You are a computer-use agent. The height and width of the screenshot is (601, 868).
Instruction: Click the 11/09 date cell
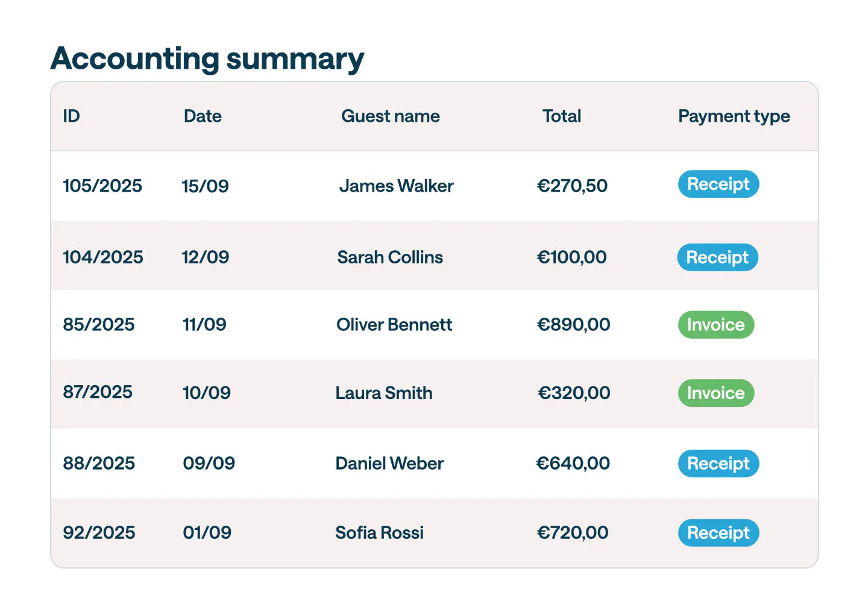(204, 325)
